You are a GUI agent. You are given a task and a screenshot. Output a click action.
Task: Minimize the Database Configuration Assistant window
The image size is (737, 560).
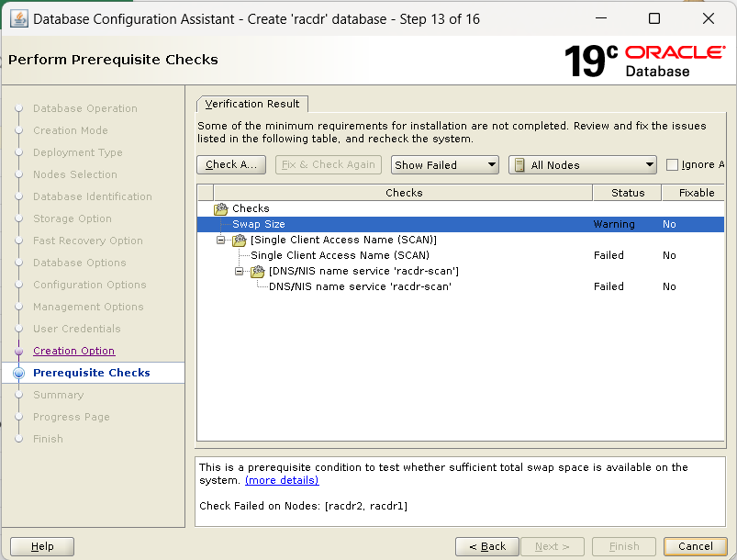click(601, 18)
